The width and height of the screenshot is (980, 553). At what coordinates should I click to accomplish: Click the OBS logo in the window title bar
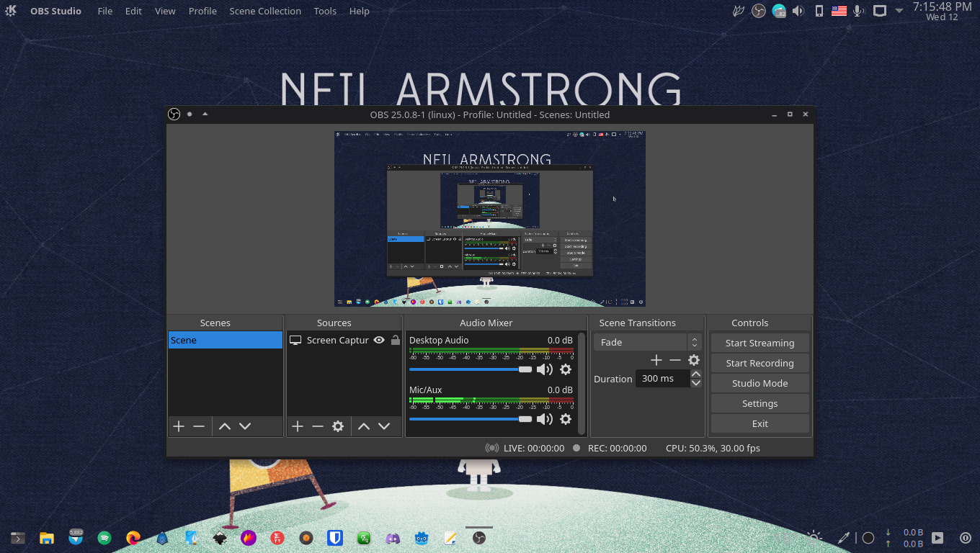(x=174, y=114)
